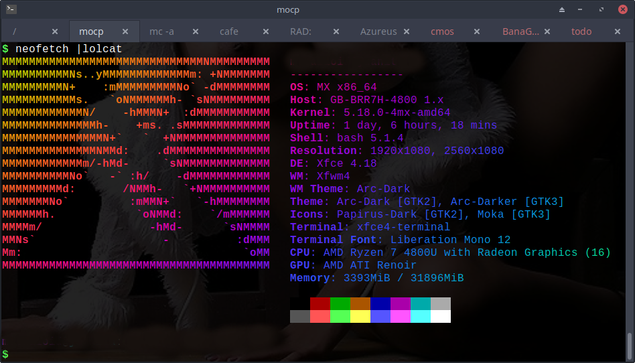Close the terminal window with red button
This screenshot has width=635, height=363.
tap(623, 9)
